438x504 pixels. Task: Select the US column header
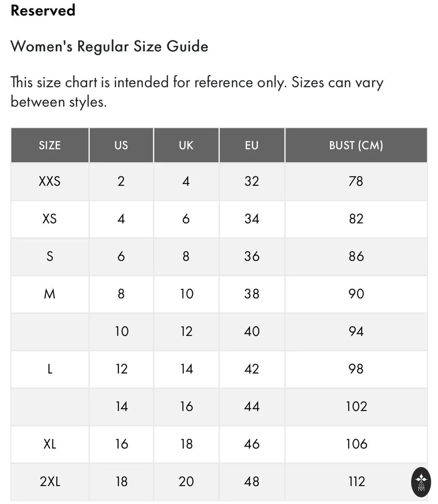point(121,145)
